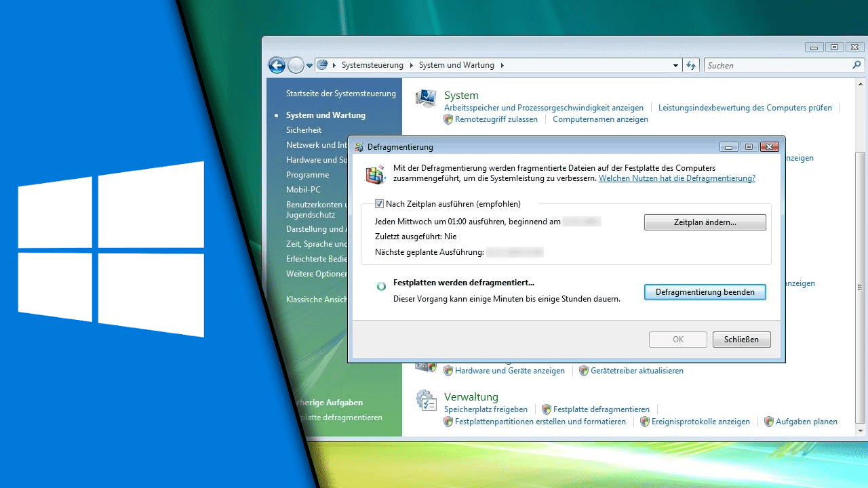Open Programme category in sidebar
868x488 pixels.
(307, 175)
